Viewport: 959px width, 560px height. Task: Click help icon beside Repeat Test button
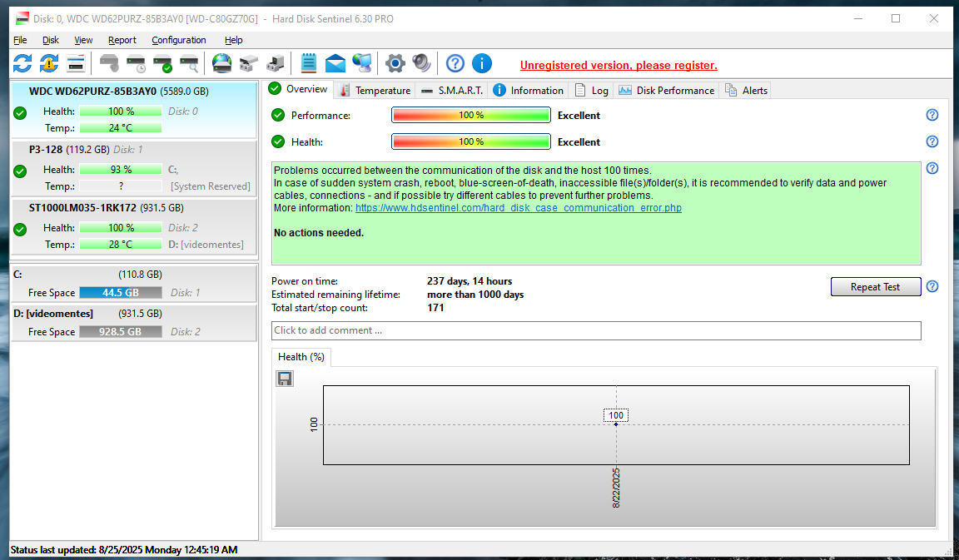[x=932, y=286]
